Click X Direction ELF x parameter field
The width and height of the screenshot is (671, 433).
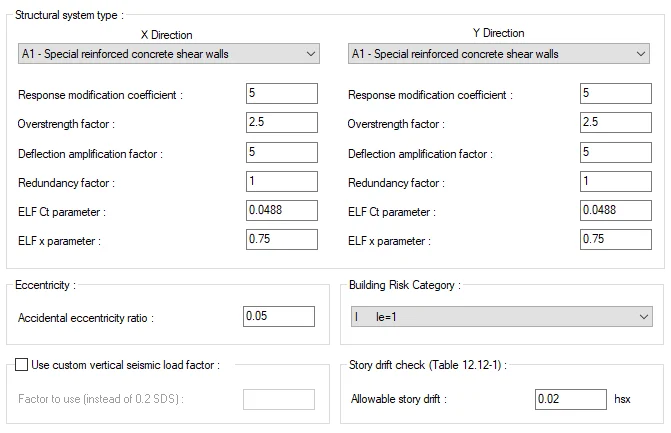coord(282,240)
